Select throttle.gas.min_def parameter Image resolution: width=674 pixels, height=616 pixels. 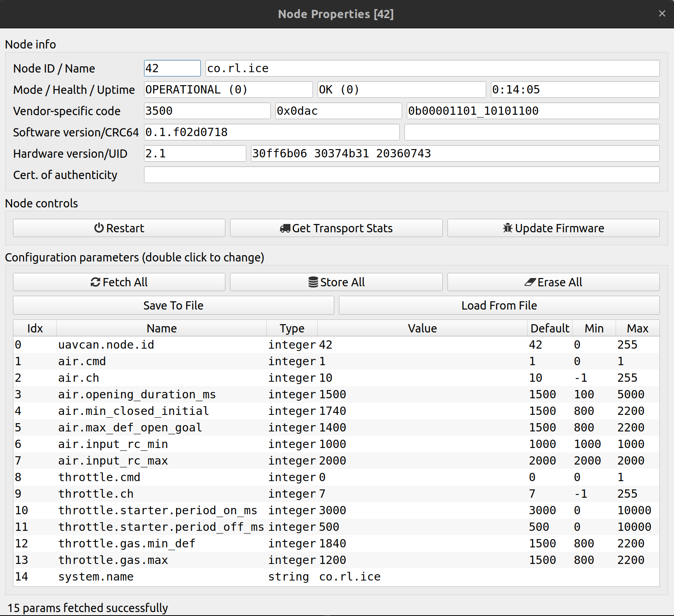(x=127, y=543)
